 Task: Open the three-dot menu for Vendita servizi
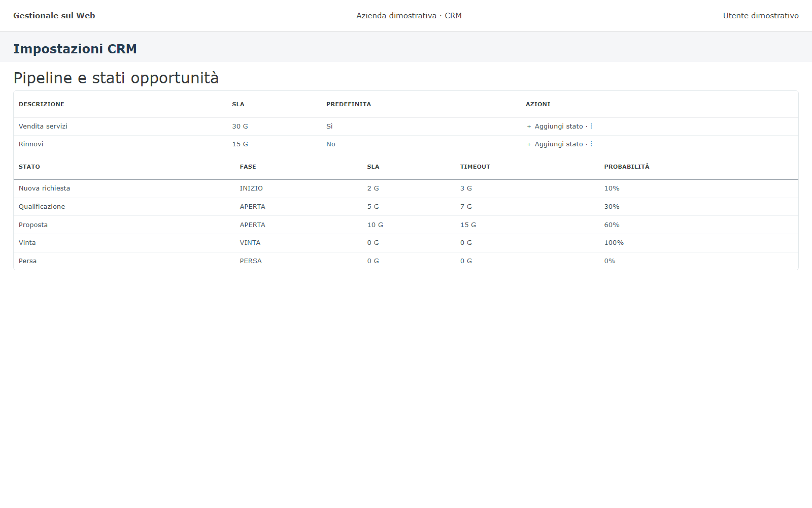(x=591, y=126)
